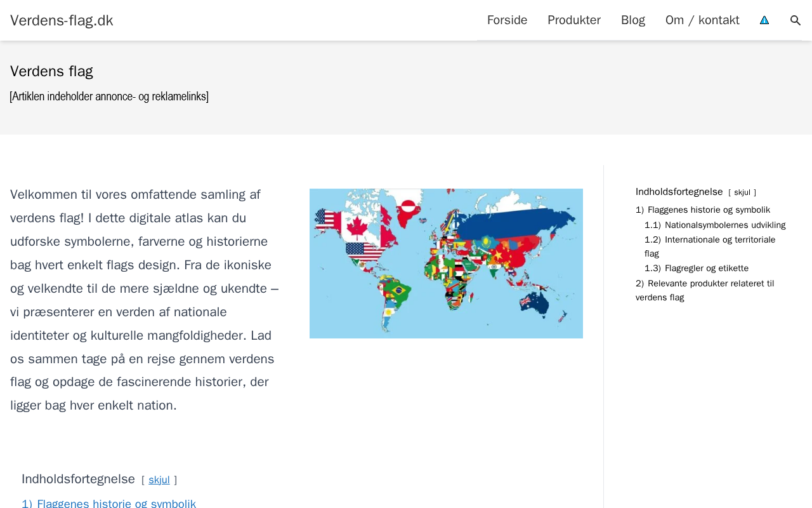
Task: Collapse the main Indholdsfortegnelse with skjul
Action: pyautogui.click(x=159, y=480)
